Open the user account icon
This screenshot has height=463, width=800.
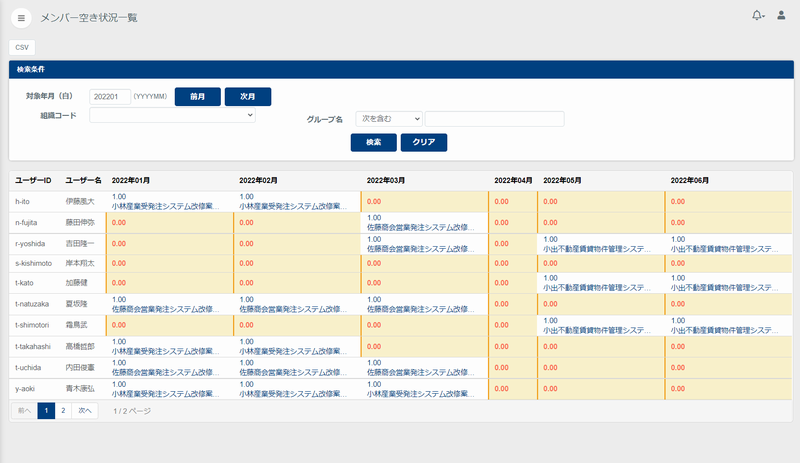point(781,16)
